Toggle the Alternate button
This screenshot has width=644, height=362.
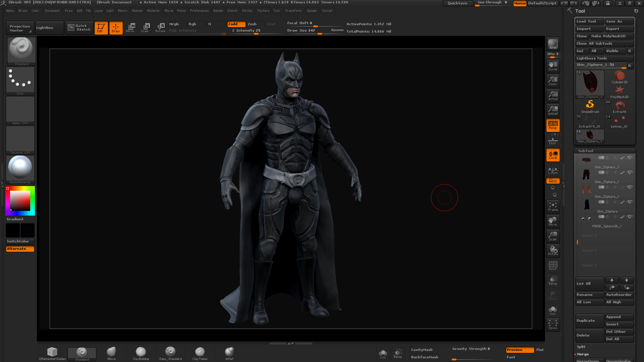(x=20, y=248)
